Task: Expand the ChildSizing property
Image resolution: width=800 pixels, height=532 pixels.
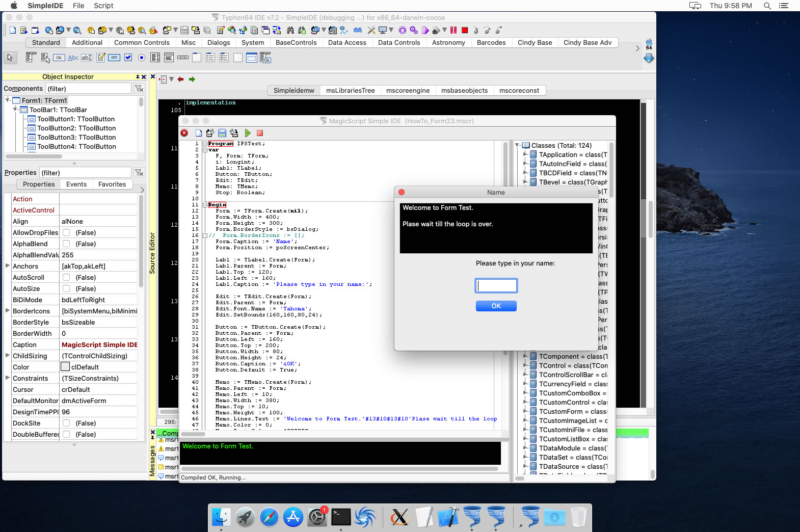Action: coord(7,355)
